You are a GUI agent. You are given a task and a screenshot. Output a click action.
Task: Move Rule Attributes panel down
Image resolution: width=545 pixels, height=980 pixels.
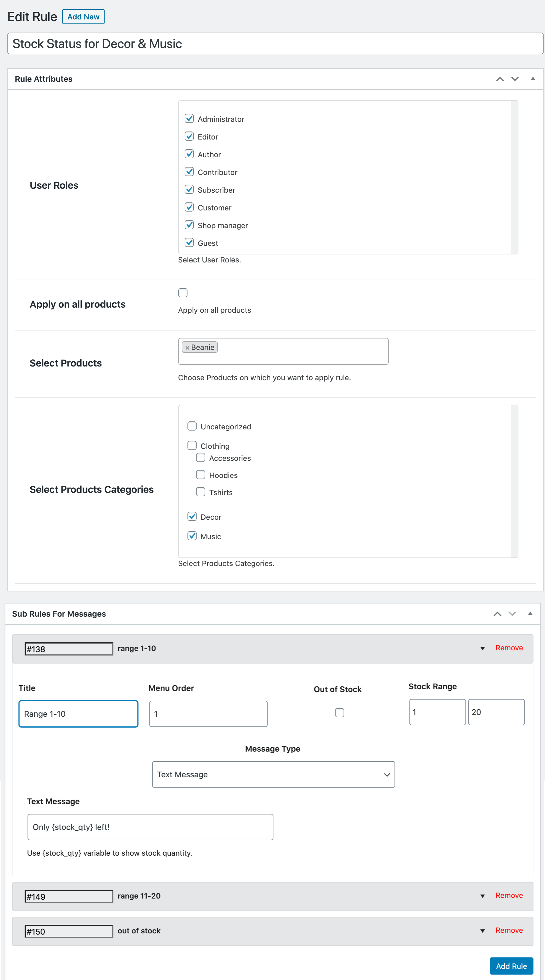tap(515, 79)
